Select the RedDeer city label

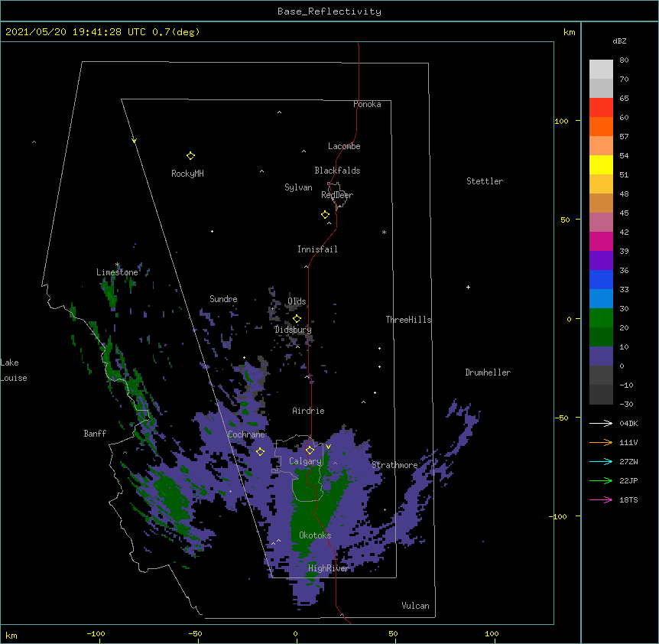(337, 195)
